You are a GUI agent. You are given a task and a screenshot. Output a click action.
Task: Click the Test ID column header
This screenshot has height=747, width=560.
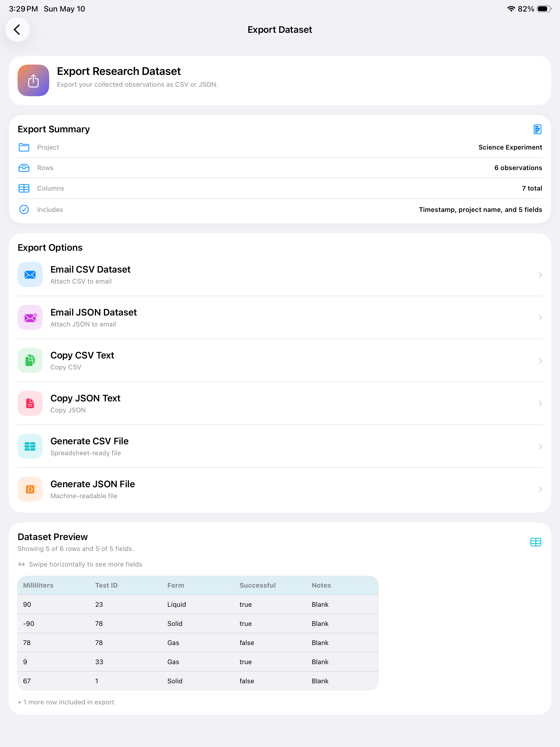click(106, 585)
